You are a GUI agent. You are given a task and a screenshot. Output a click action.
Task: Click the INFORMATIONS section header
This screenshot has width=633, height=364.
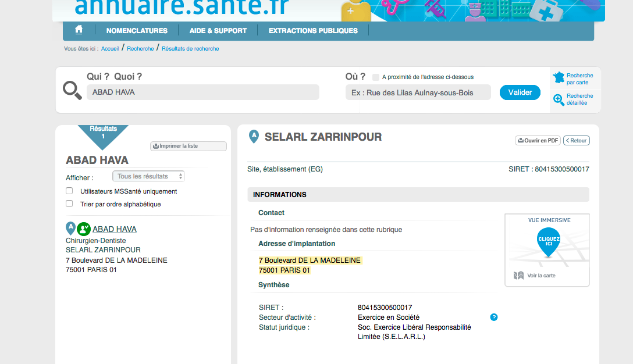(418, 195)
